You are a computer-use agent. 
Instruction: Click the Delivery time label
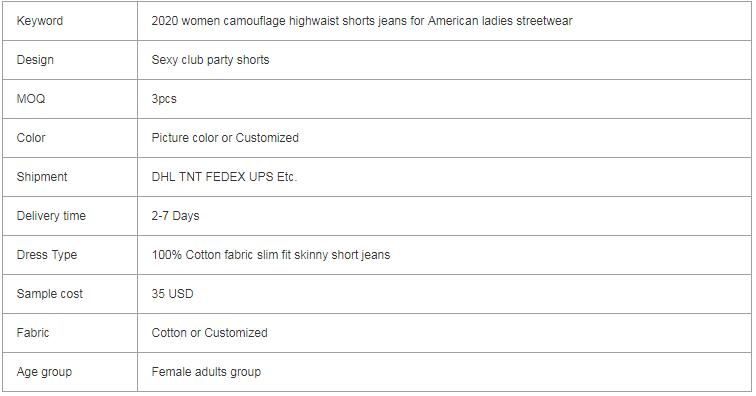click(51, 216)
